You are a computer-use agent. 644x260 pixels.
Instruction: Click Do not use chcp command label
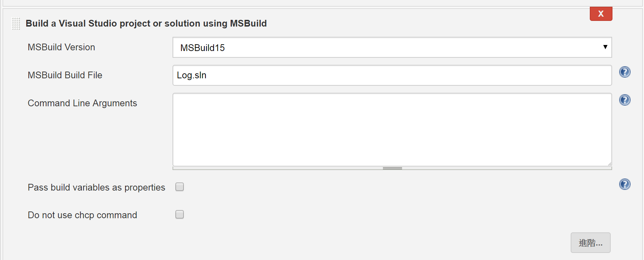coord(82,215)
